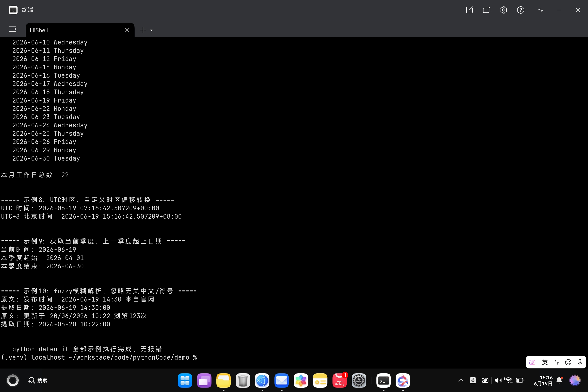Start voice input via microphone icon
This screenshot has height=392, width=588.
coord(580,362)
